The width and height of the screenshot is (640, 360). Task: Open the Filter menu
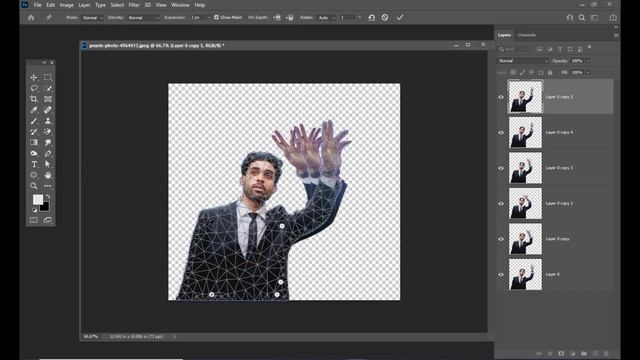134,5
